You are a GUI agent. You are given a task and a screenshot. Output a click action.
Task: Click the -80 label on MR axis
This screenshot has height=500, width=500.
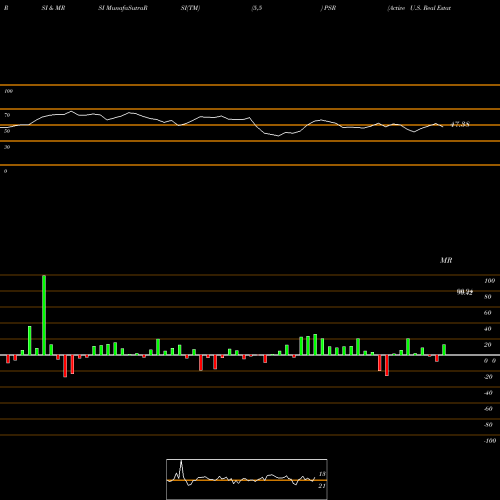[x=488, y=425]
